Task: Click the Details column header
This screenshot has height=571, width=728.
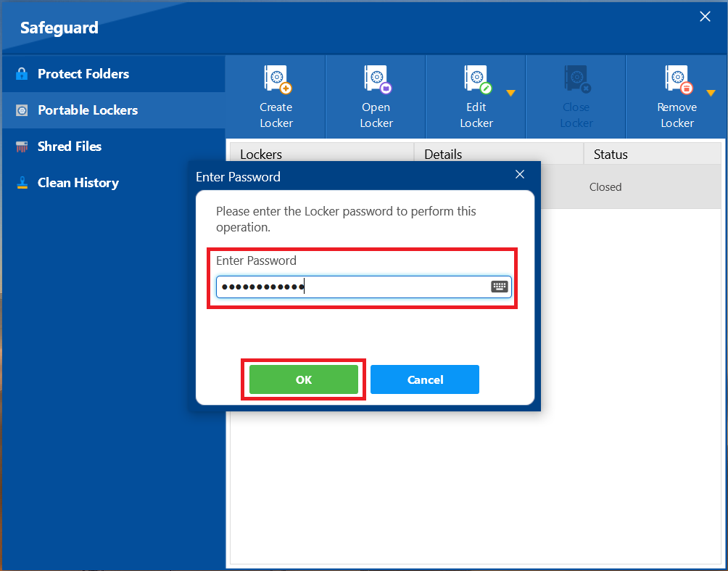Action: tap(499, 154)
